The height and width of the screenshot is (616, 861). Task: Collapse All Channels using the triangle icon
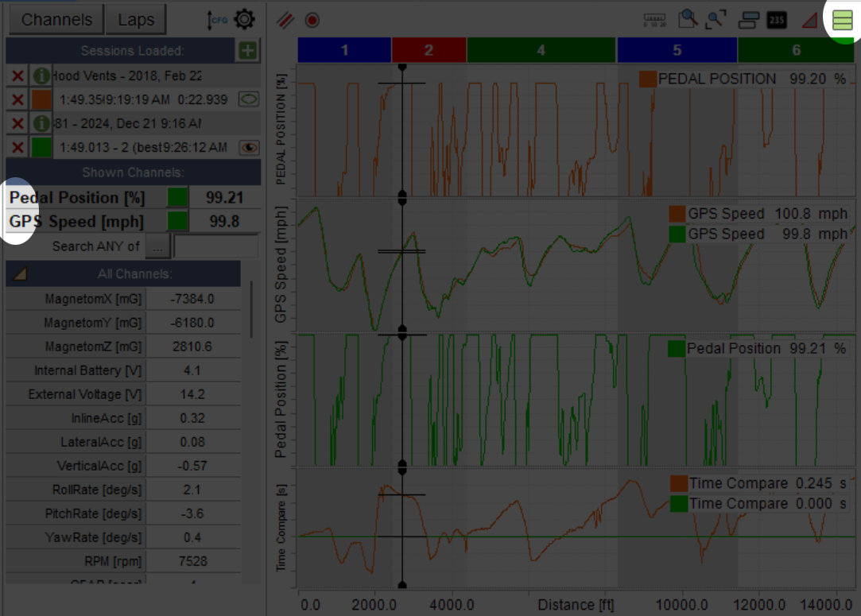coord(21,273)
